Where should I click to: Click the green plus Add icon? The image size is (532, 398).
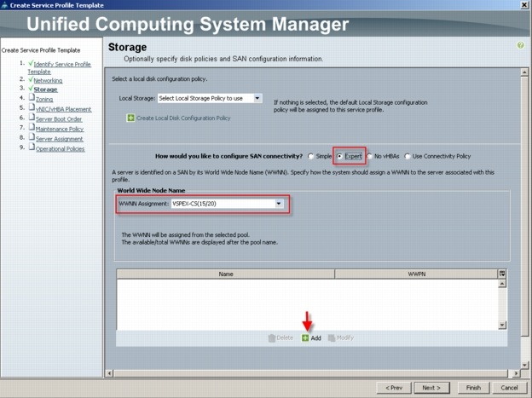point(305,338)
